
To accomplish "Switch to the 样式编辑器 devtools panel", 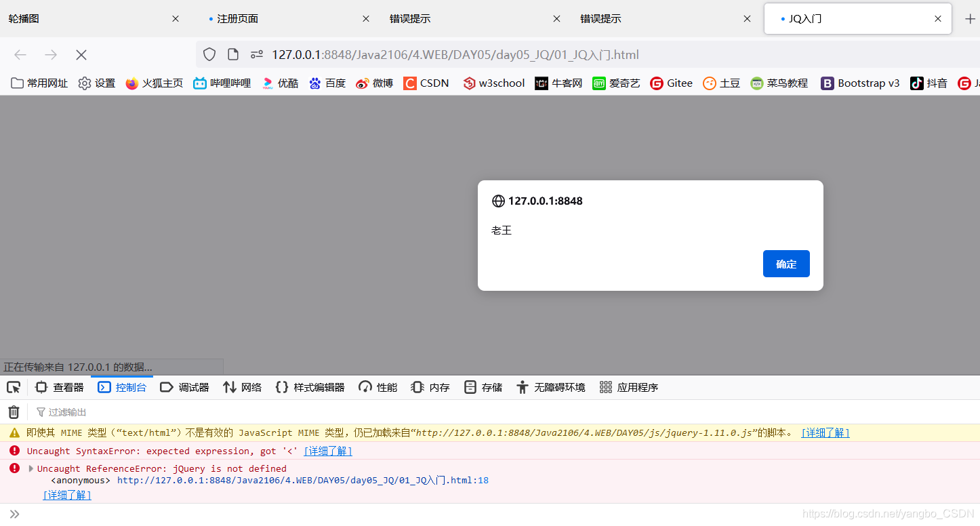I will coord(310,388).
